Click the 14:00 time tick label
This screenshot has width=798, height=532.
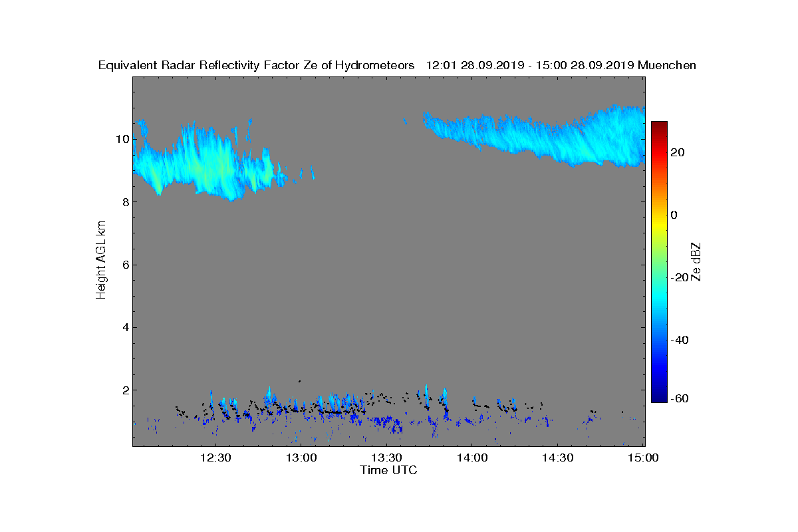(472, 458)
